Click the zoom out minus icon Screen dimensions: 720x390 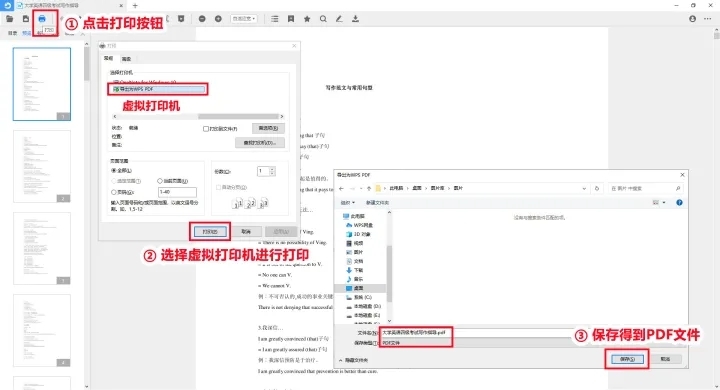coord(202,19)
